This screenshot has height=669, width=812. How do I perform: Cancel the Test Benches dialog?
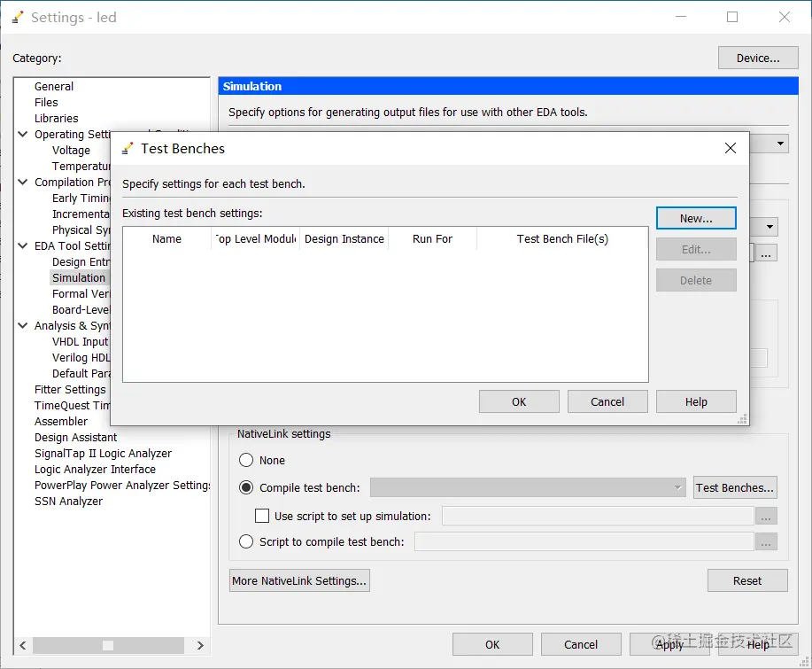[x=607, y=401]
